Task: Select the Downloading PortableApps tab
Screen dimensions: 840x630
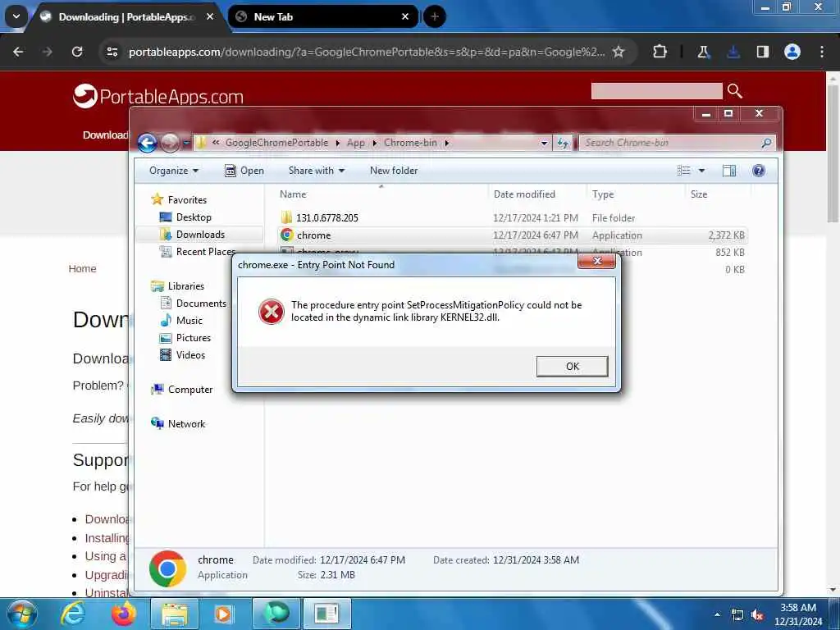Action: pyautogui.click(x=126, y=16)
